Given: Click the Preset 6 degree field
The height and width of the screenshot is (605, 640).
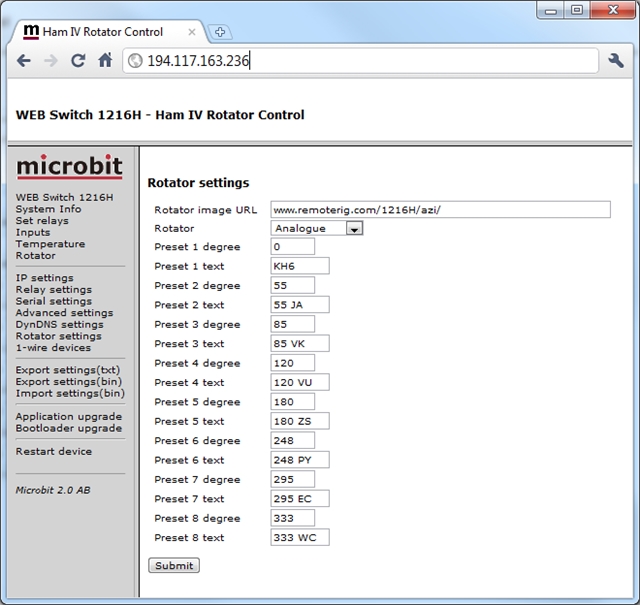Looking at the screenshot, I should coord(293,440).
